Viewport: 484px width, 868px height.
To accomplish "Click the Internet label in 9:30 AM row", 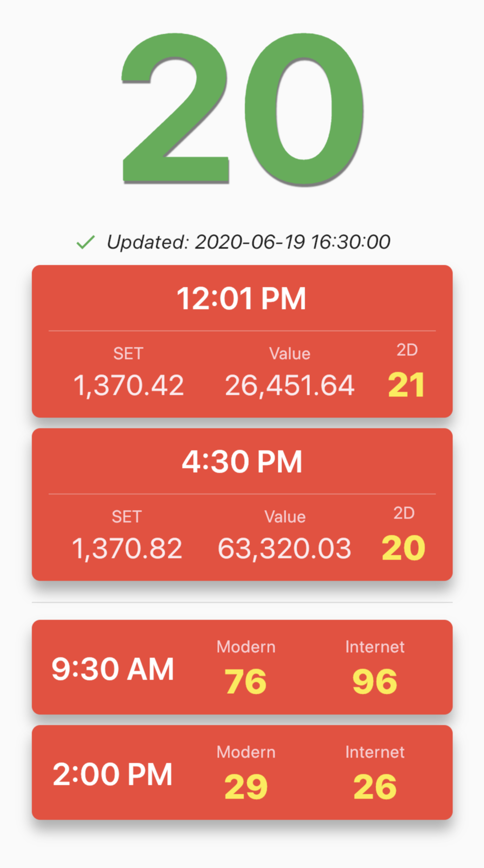I will pyautogui.click(x=375, y=647).
